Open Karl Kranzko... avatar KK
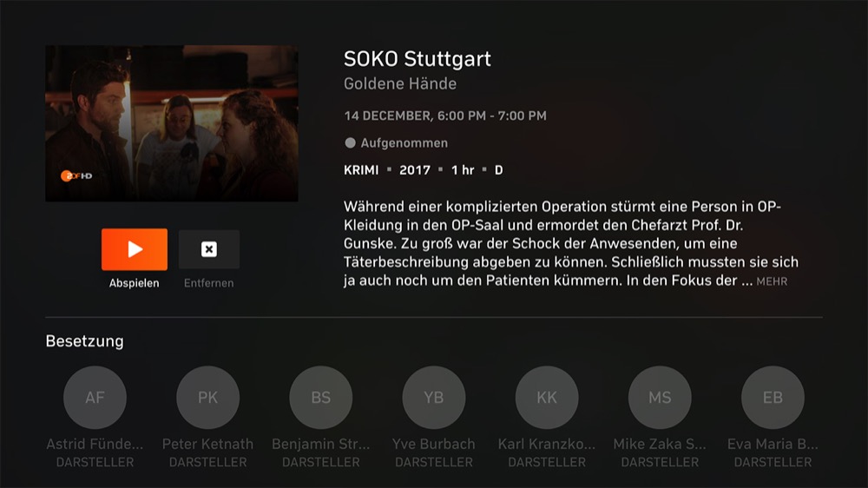 546,397
